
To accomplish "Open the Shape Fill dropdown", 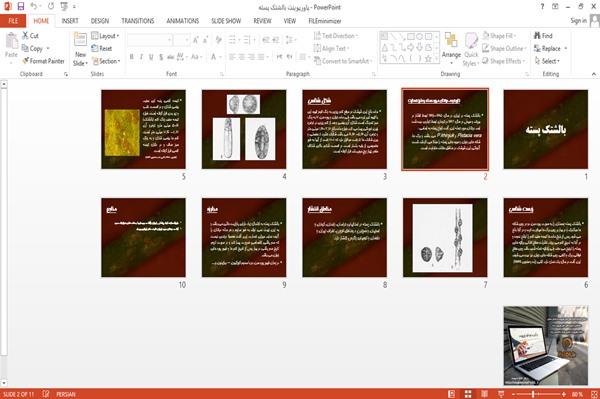I will [x=499, y=36].
